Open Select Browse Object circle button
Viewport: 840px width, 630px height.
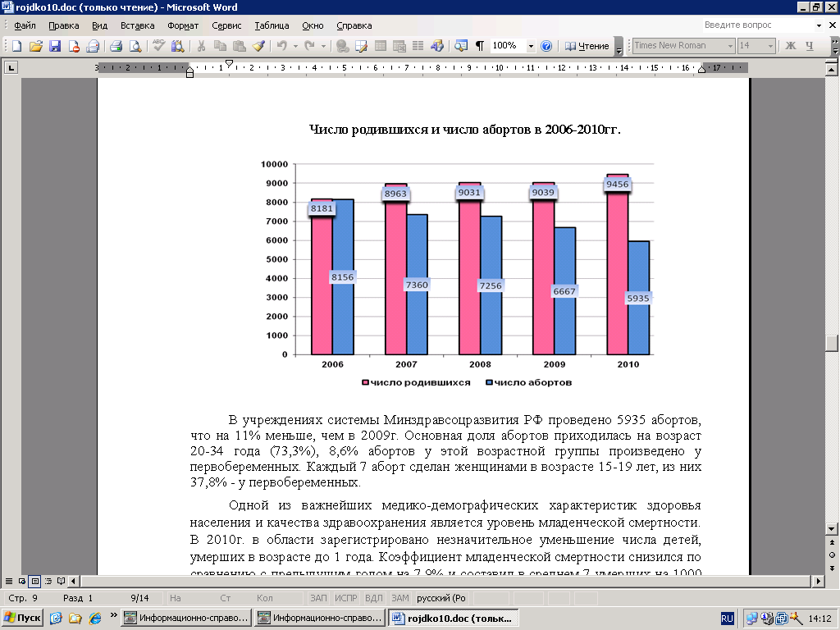click(x=832, y=555)
